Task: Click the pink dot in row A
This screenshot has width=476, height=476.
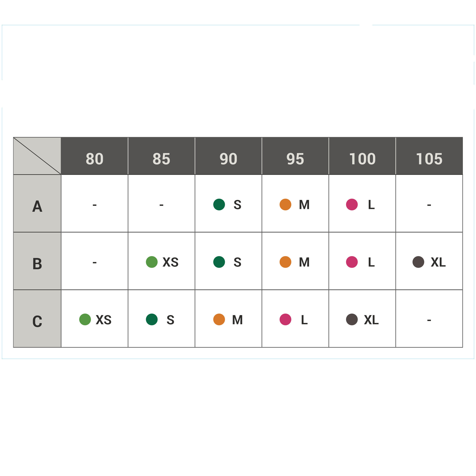Action: click(x=352, y=204)
